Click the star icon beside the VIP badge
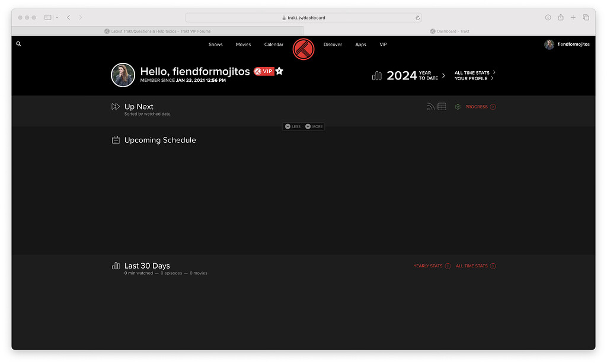This screenshot has height=364, width=607. 279,71
